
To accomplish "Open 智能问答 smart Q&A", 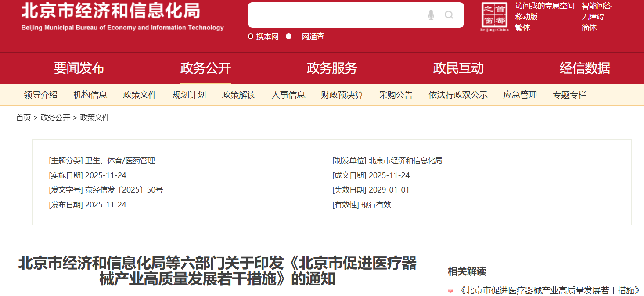I will pos(596,6).
